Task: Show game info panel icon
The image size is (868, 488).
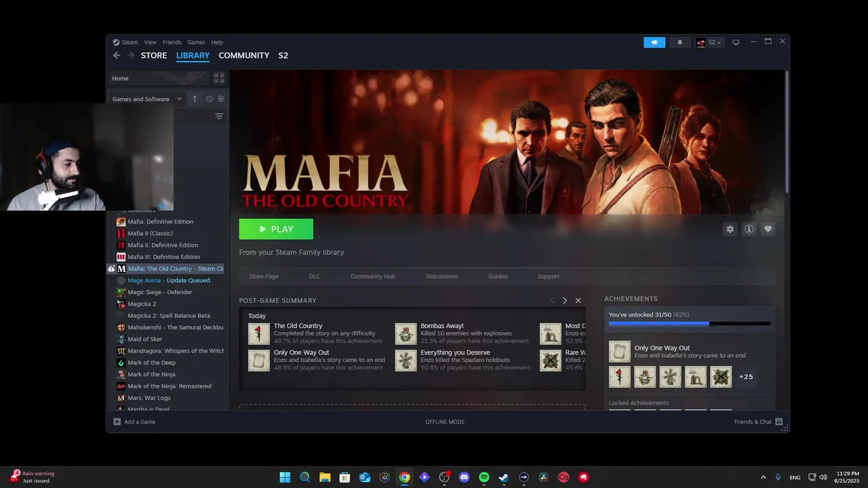Action: click(x=749, y=229)
